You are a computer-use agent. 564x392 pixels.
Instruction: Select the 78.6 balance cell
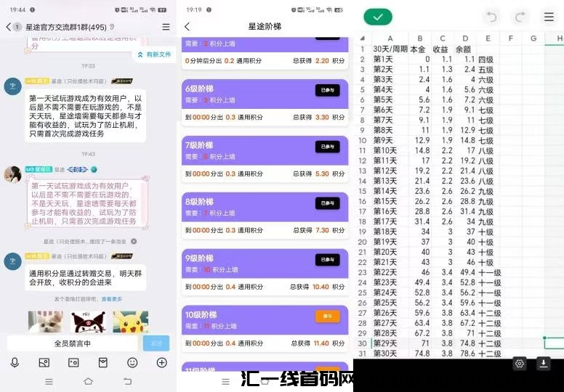pyautogui.click(x=465, y=354)
